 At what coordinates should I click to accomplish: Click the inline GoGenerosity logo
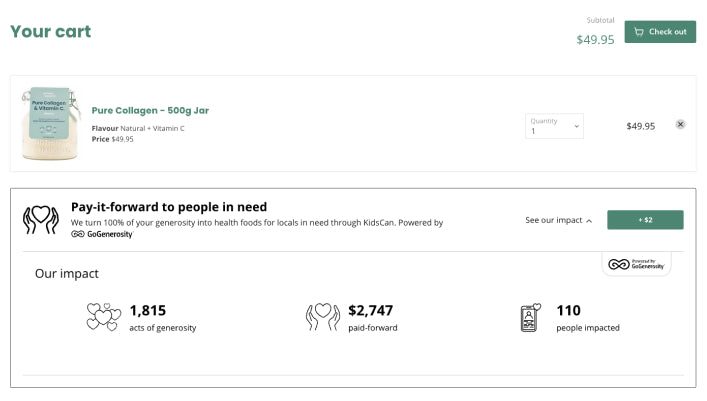(x=102, y=234)
